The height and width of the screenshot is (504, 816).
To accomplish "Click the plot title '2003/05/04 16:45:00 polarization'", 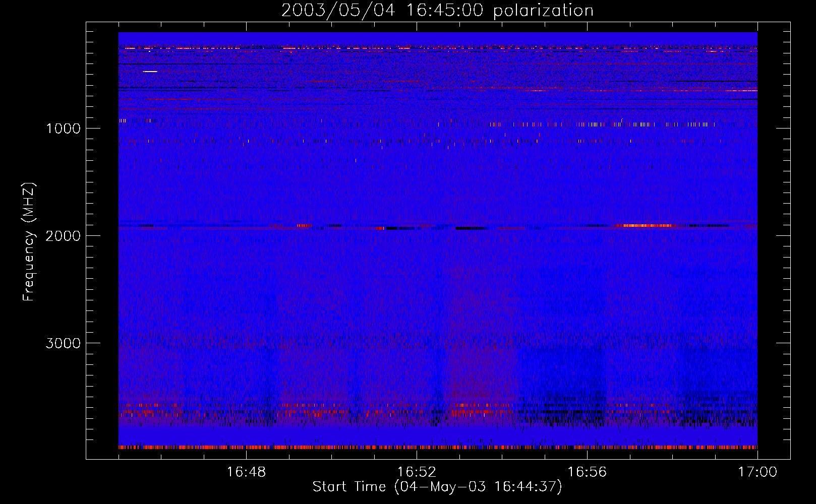I will point(437,11).
